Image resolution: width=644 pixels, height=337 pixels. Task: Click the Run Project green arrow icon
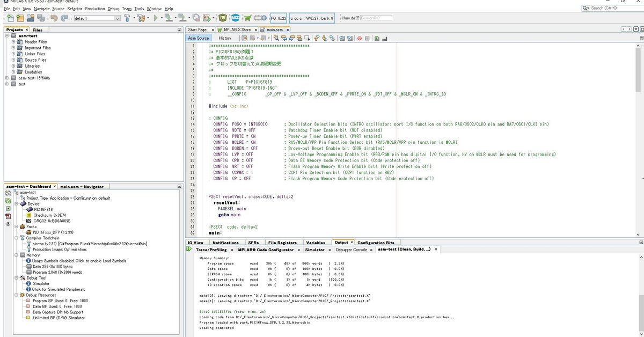point(156,18)
